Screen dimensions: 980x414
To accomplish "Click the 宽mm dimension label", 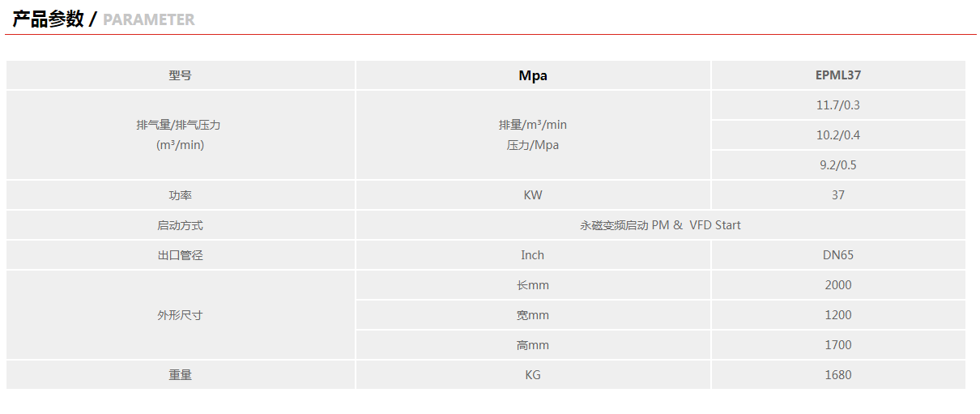I will point(533,315).
